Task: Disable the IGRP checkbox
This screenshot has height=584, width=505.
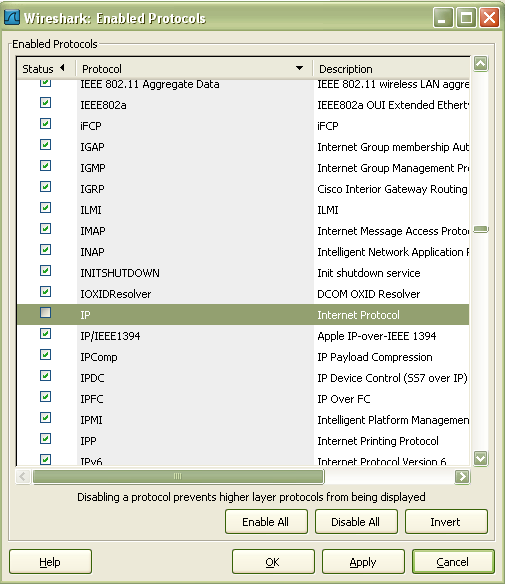Action: (x=45, y=186)
